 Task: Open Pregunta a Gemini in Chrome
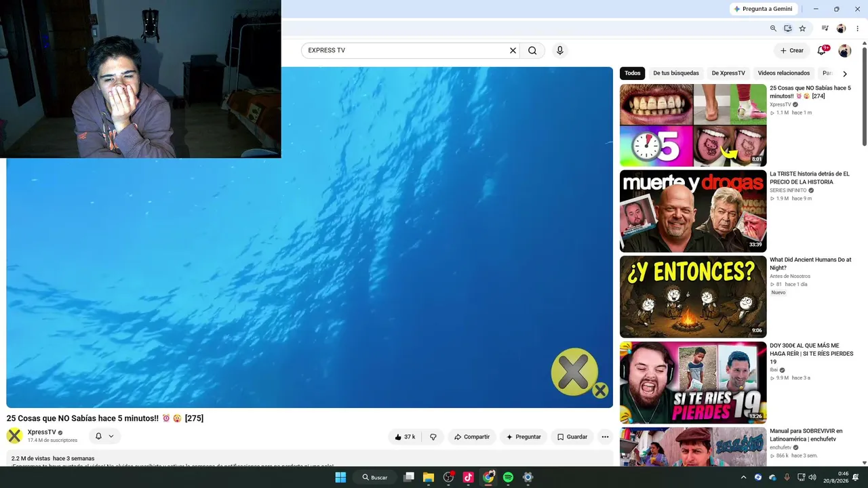763,9
